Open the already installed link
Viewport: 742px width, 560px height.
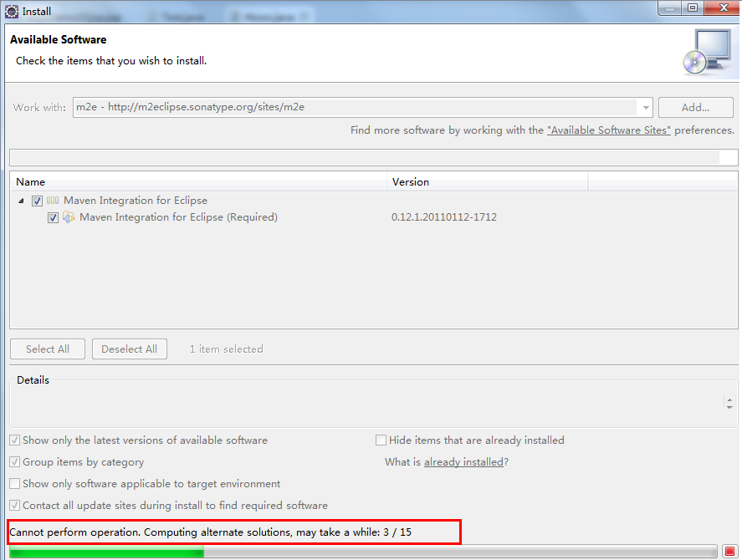(463, 462)
